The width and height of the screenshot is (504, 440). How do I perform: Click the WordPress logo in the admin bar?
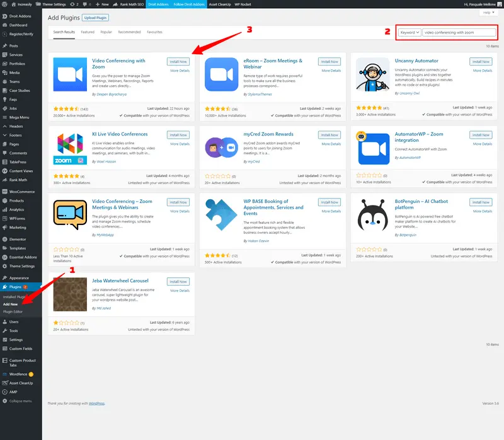[4, 4]
